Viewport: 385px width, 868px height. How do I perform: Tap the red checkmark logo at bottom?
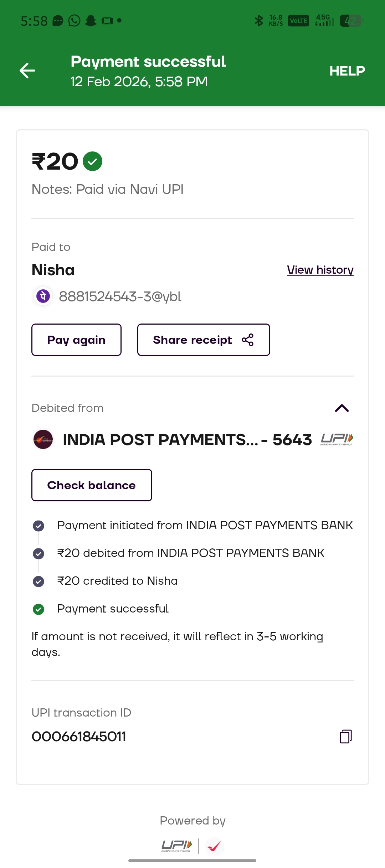(x=215, y=846)
